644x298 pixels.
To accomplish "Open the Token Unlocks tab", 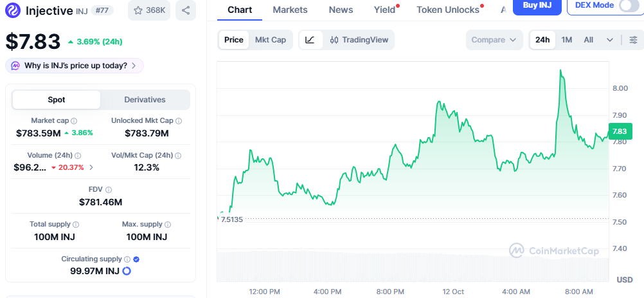I will (448, 10).
